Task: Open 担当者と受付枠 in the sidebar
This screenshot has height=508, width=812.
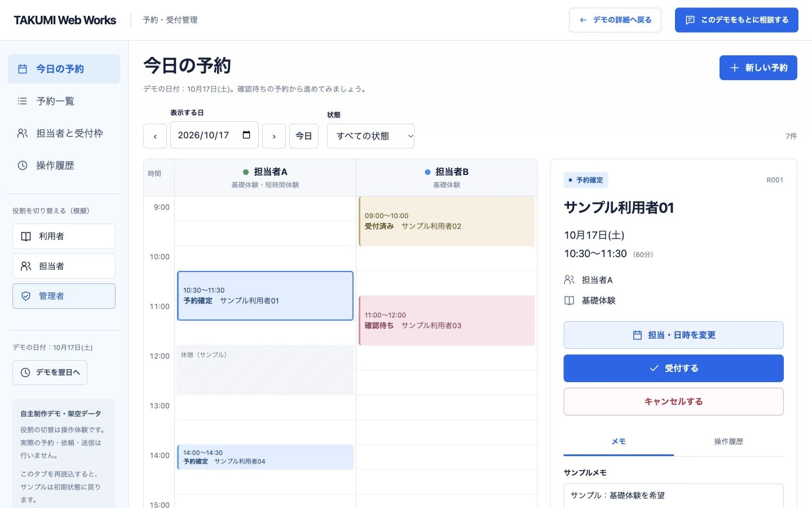Action: coord(64,133)
